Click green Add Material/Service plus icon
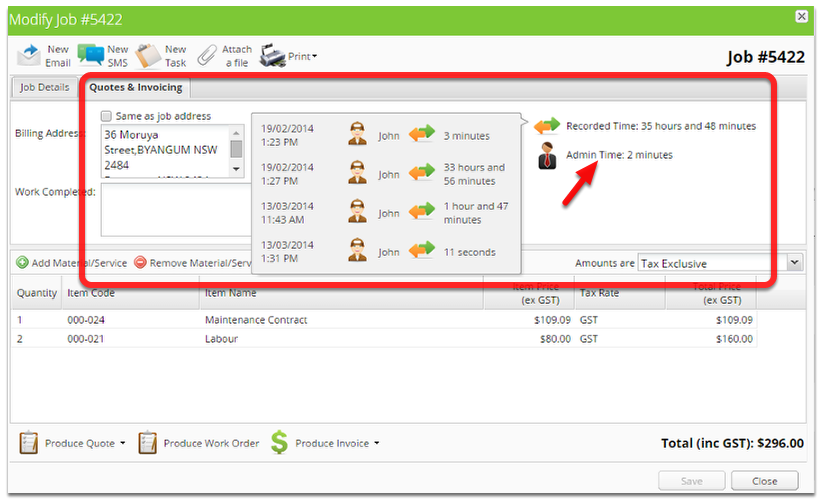Screen dimensions: 821x503 click(x=23, y=262)
